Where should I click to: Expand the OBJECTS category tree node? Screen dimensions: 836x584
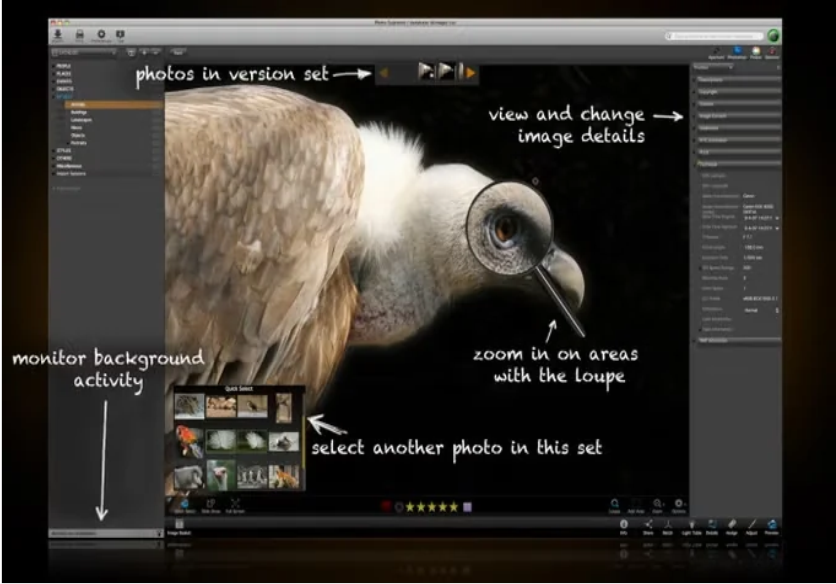pyautogui.click(x=53, y=89)
